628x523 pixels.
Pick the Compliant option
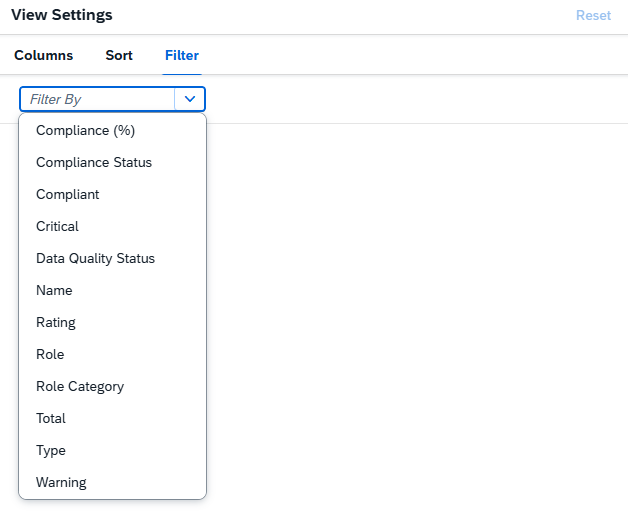[68, 194]
